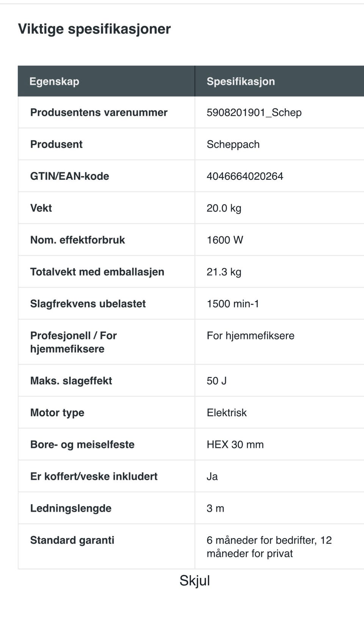364x629 pixels.
Task: Click the product number 5908201901_Schep
Action: pyautogui.click(x=254, y=112)
